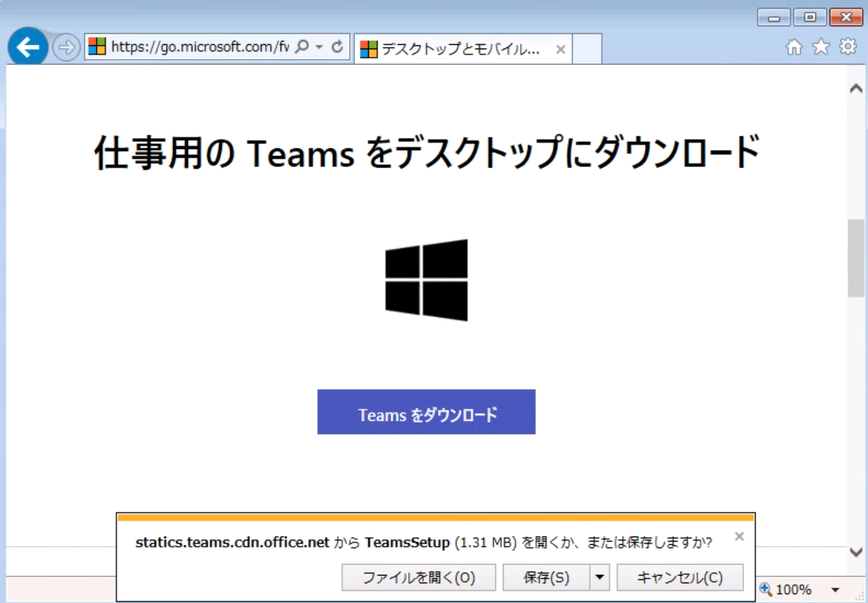The image size is (868, 603).
Task: Click the zoom level magnifier icon
Action: (x=766, y=589)
